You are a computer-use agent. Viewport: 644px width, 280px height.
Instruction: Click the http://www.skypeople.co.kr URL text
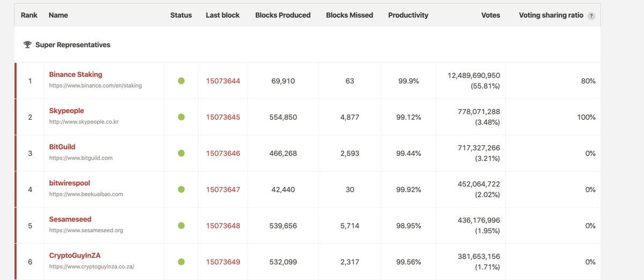click(x=84, y=122)
